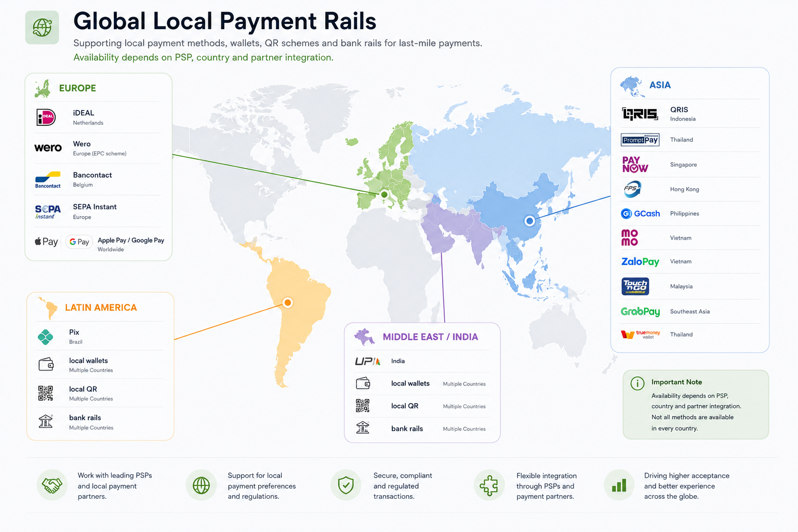Click the 'Indonesia' label under QRIS
This screenshot has height=532, width=798.
tap(683, 119)
